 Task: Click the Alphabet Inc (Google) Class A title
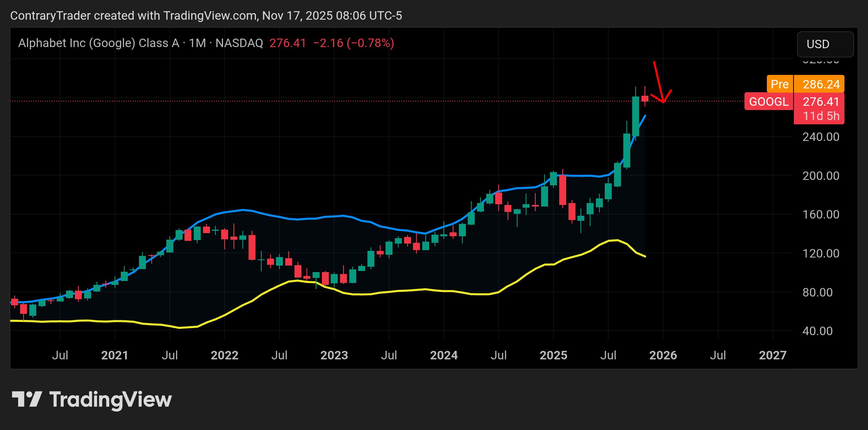(98, 43)
